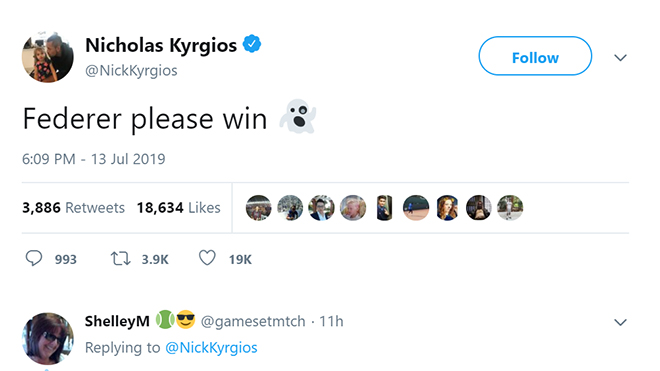Image resolution: width=660 pixels, height=371 pixels.
Task: Like the tweet with heart icon
Action: (x=207, y=258)
